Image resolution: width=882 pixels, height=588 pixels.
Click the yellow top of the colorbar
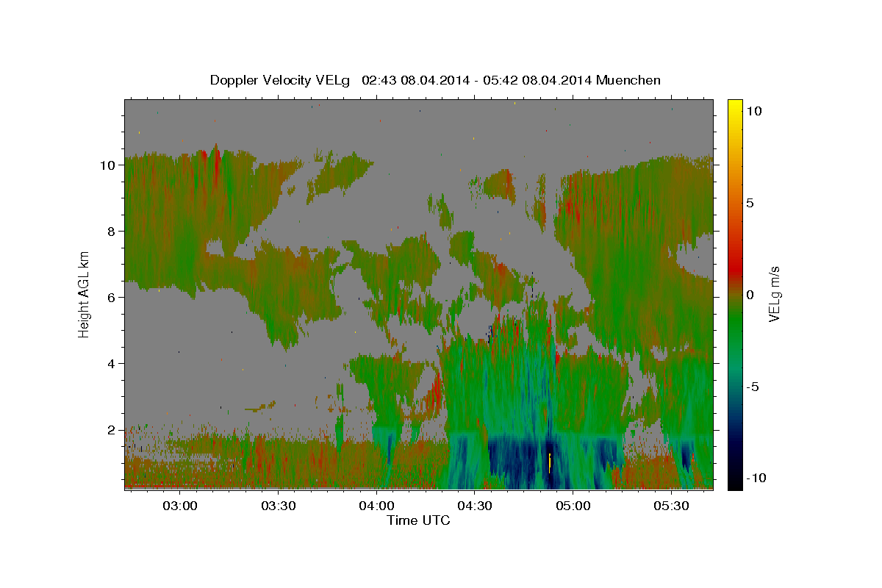tap(735, 107)
